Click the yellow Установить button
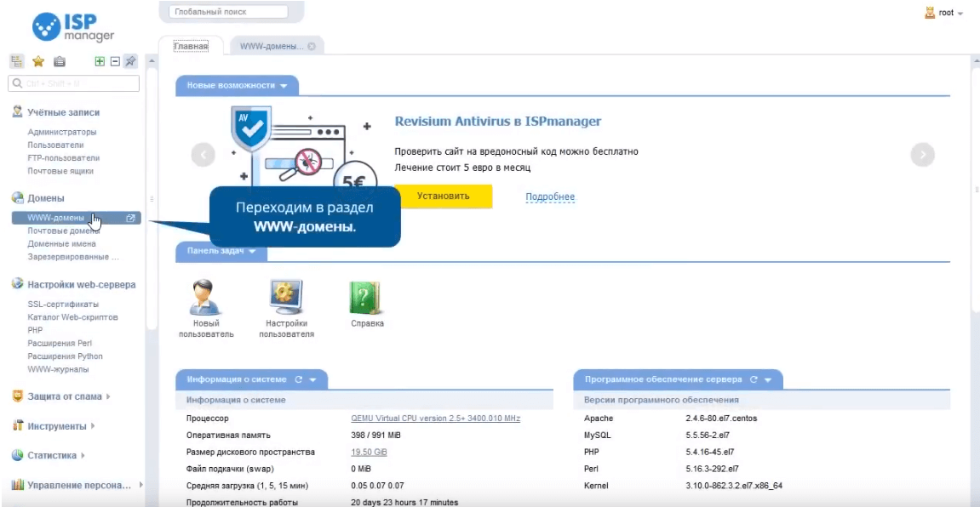The height and width of the screenshot is (507, 980). (x=443, y=196)
